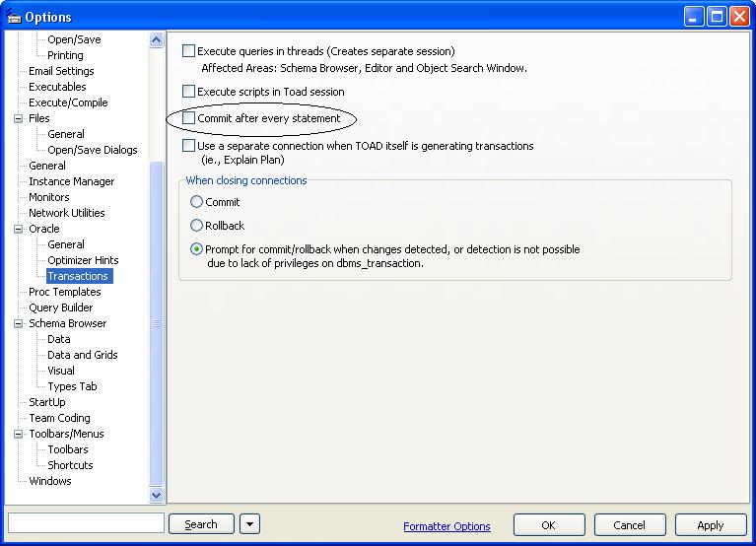Click the options search text field
Viewport: 756px width, 546px height.
pyautogui.click(x=86, y=524)
